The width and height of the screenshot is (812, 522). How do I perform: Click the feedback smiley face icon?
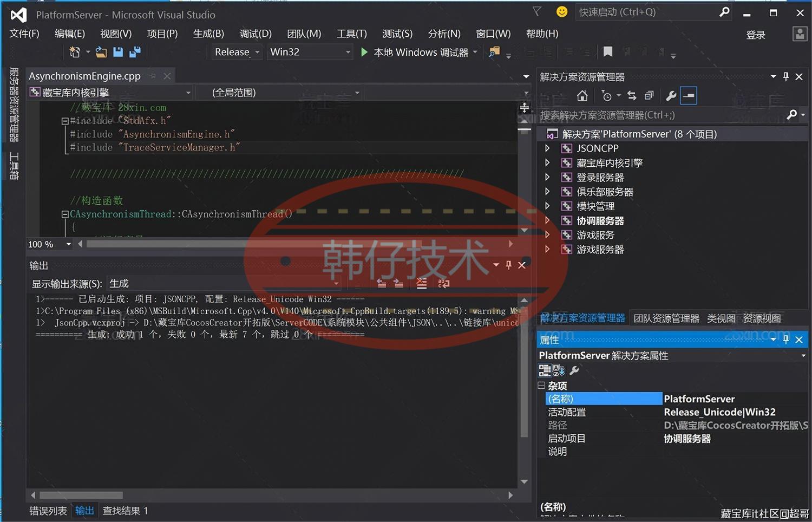(562, 11)
